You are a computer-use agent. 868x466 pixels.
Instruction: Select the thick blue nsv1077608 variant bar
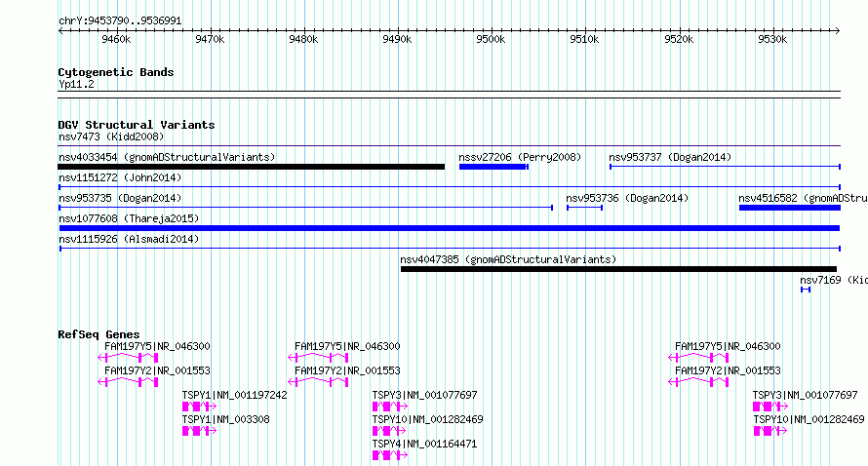click(x=450, y=228)
